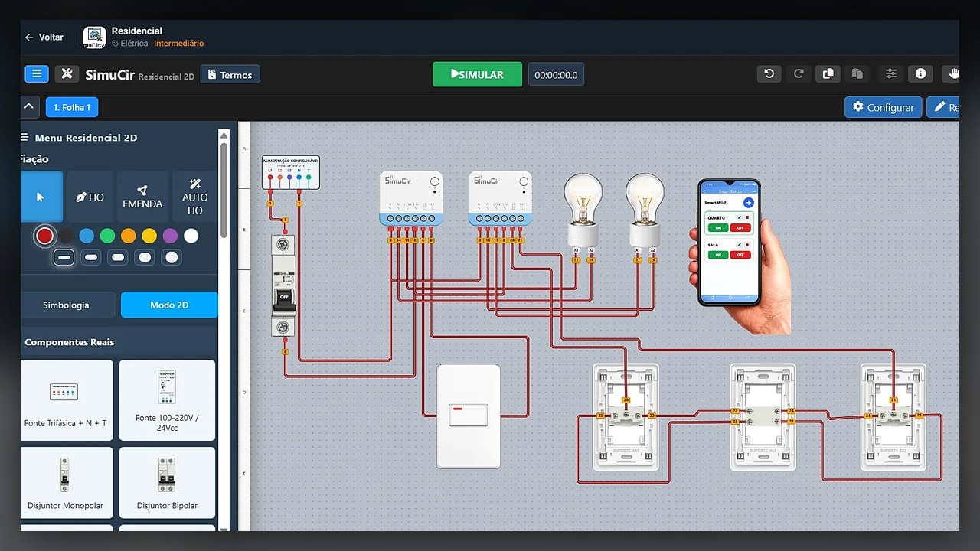
Task: Choose the green wire color swatch
Action: (107, 236)
